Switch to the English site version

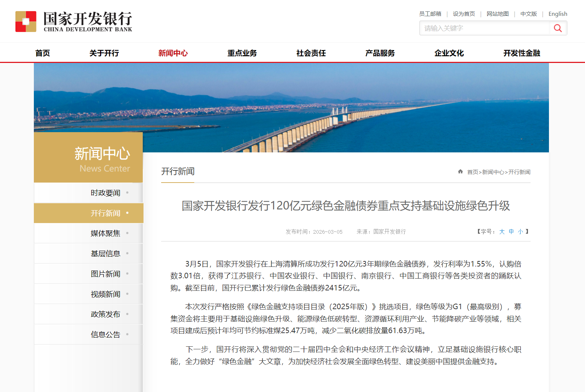click(557, 14)
